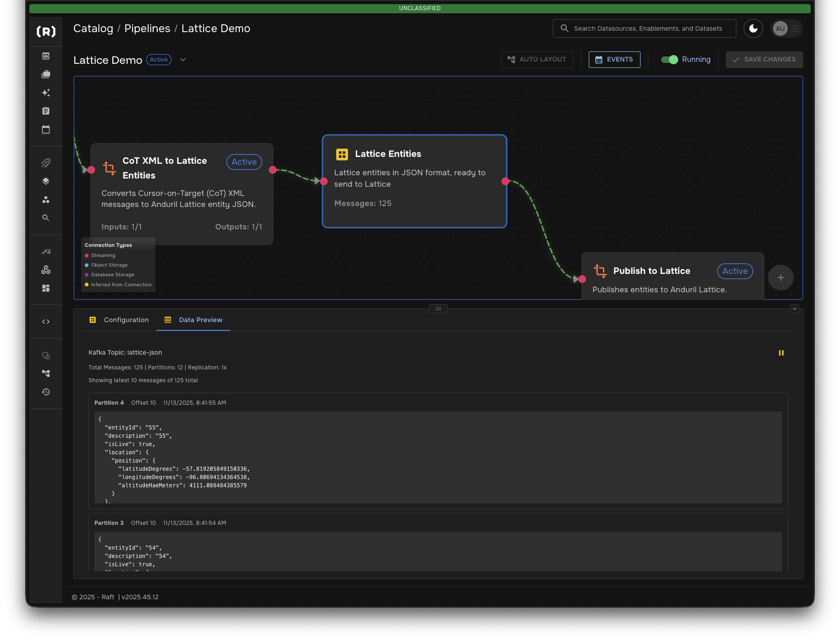The image size is (840, 641).
Task: Click the AUTO LAYOUT button
Action: 537,60
